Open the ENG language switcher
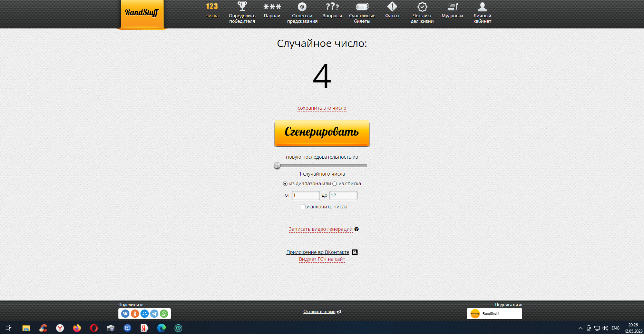Image resolution: width=644 pixels, height=334 pixels. click(x=615, y=328)
